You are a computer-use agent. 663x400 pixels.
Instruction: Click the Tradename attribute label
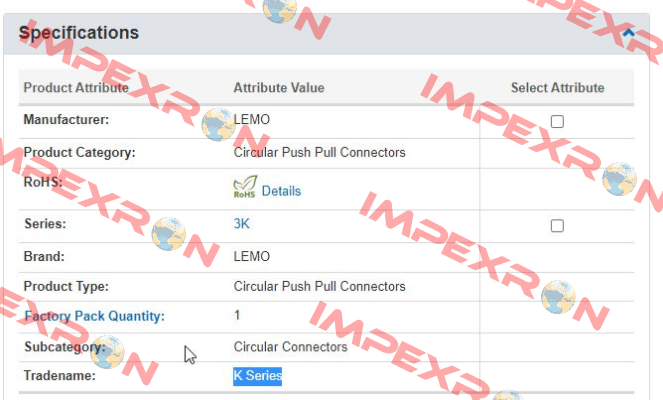coord(60,375)
